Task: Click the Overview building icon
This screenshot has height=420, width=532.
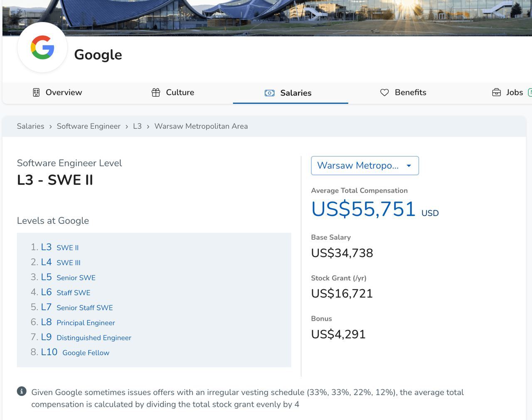Action: [x=36, y=93]
